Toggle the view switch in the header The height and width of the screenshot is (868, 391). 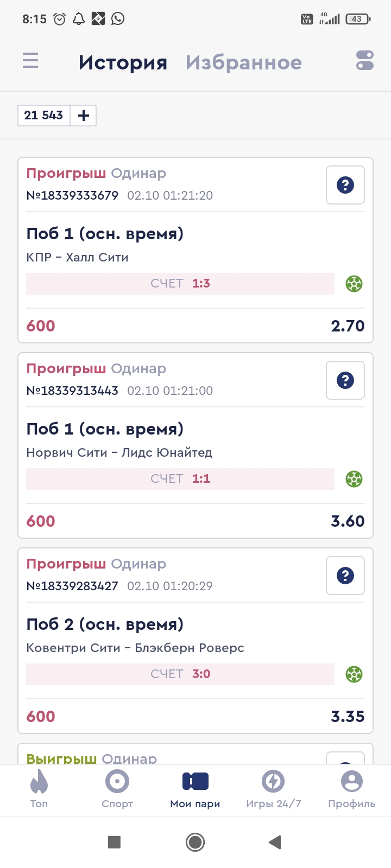click(x=365, y=60)
